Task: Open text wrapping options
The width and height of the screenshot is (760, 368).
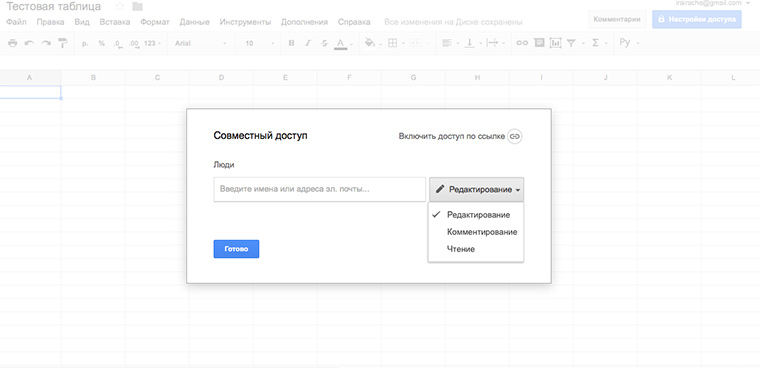Action: [x=495, y=43]
